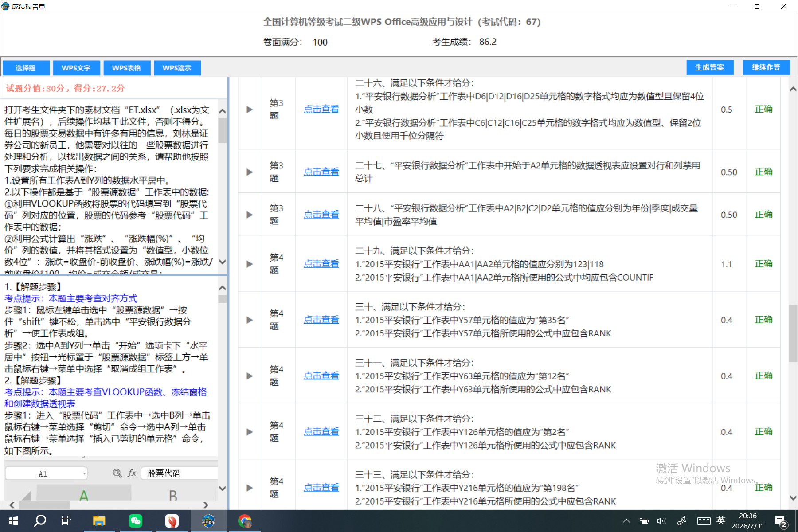Expand the row for item 二十六

point(250,110)
